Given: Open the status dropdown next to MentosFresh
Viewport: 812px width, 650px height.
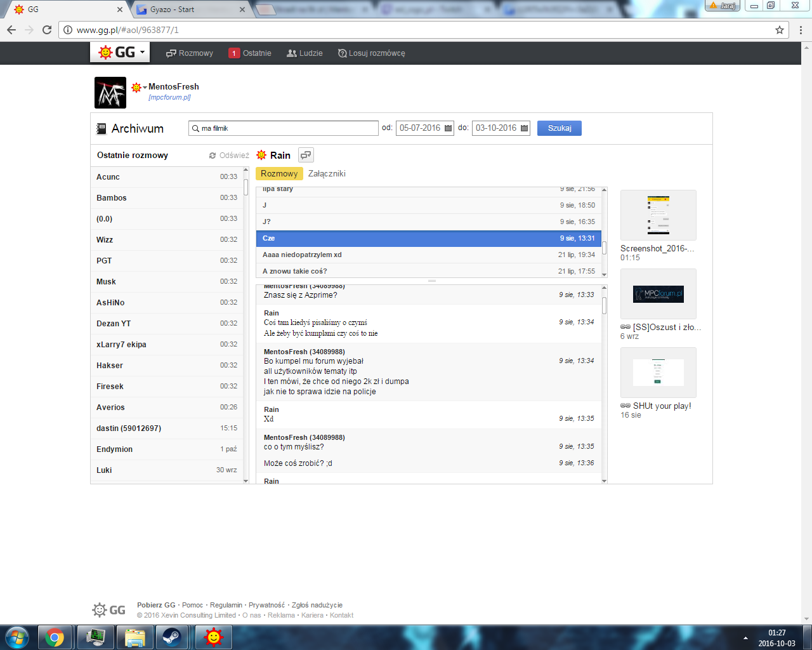Looking at the screenshot, I should [x=139, y=87].
